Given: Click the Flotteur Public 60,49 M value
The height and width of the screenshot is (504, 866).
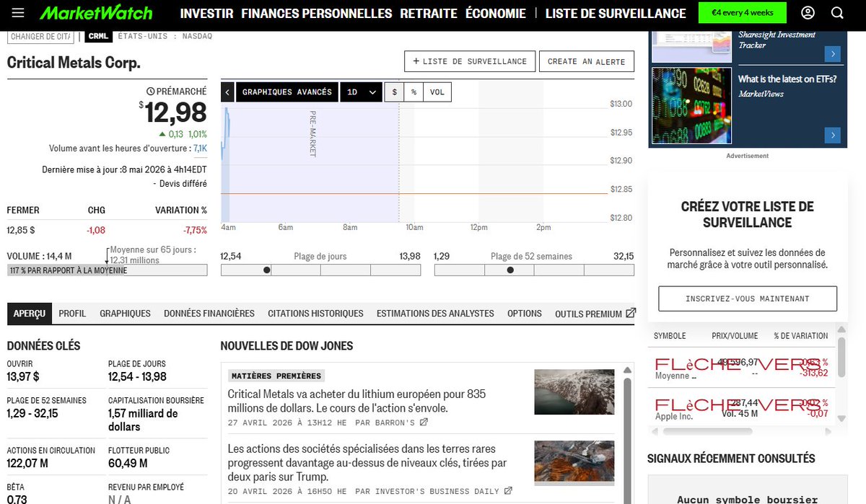Looking at the screenshot, I should 128,464.
